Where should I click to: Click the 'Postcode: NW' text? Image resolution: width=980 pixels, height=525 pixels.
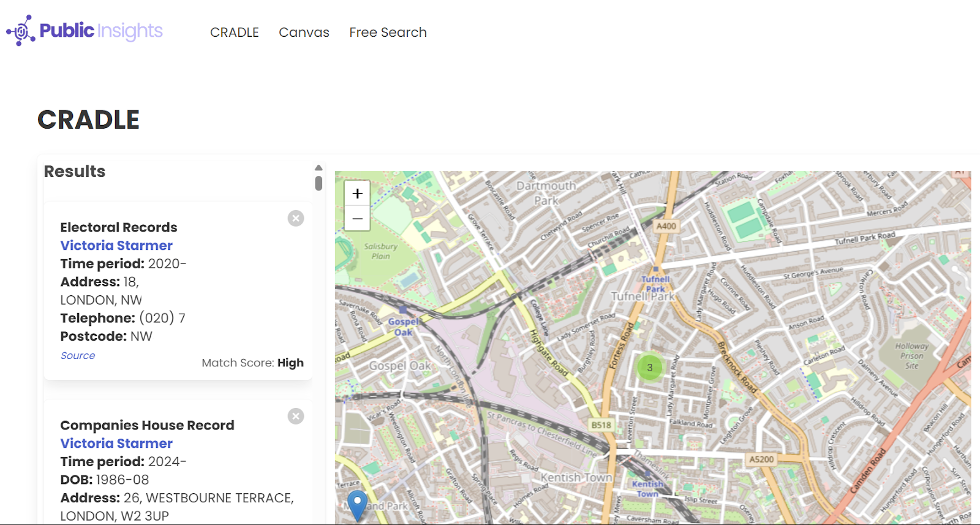point(106,336)
